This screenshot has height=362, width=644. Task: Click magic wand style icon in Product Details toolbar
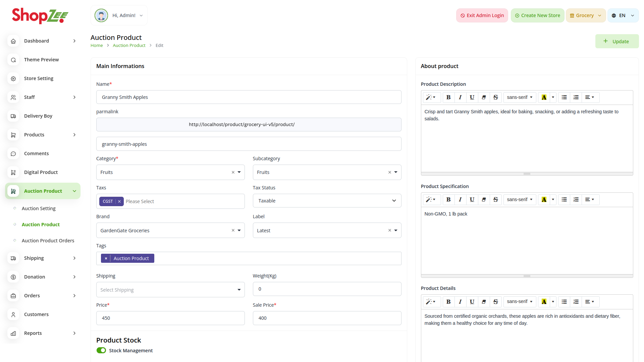pos(431,302)
